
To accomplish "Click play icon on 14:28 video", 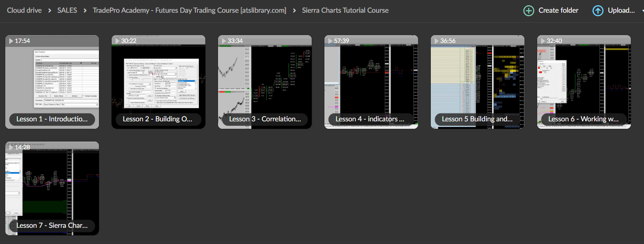I will coord(11,147).
